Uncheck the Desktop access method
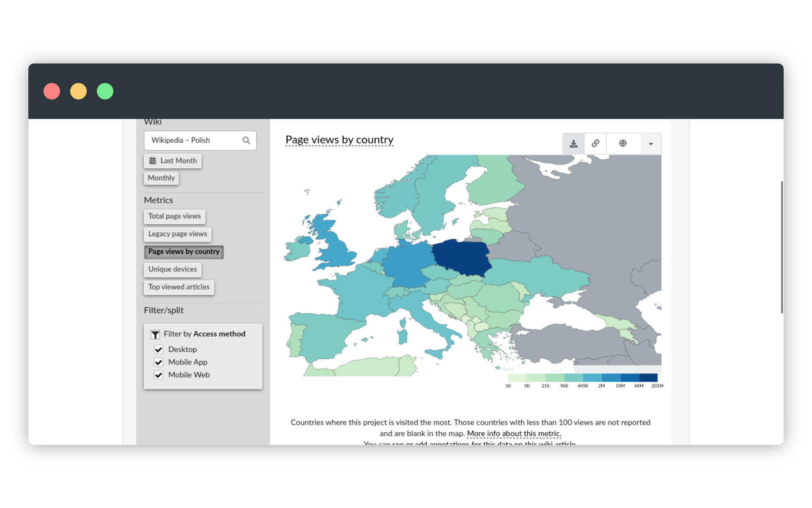The height and width of the screenshot is (508, 812). tap(158, 349)
